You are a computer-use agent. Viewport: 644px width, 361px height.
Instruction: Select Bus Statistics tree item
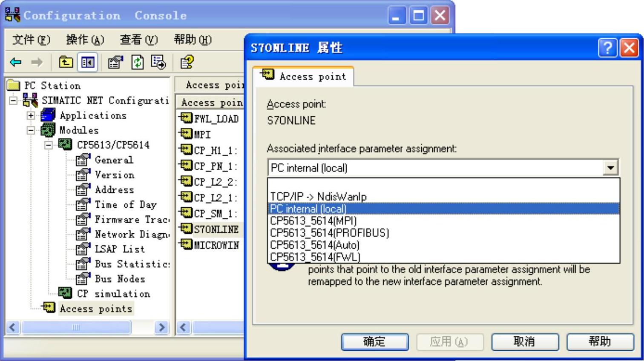point(132,264)
